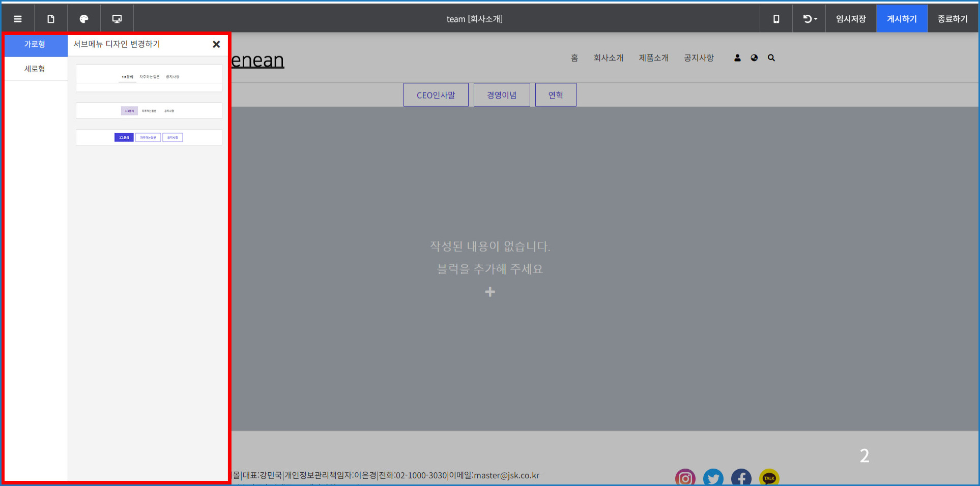The image size is (980, 486).
Task: Click the CEO인사말 submenu item
Action: coord(436,95)
